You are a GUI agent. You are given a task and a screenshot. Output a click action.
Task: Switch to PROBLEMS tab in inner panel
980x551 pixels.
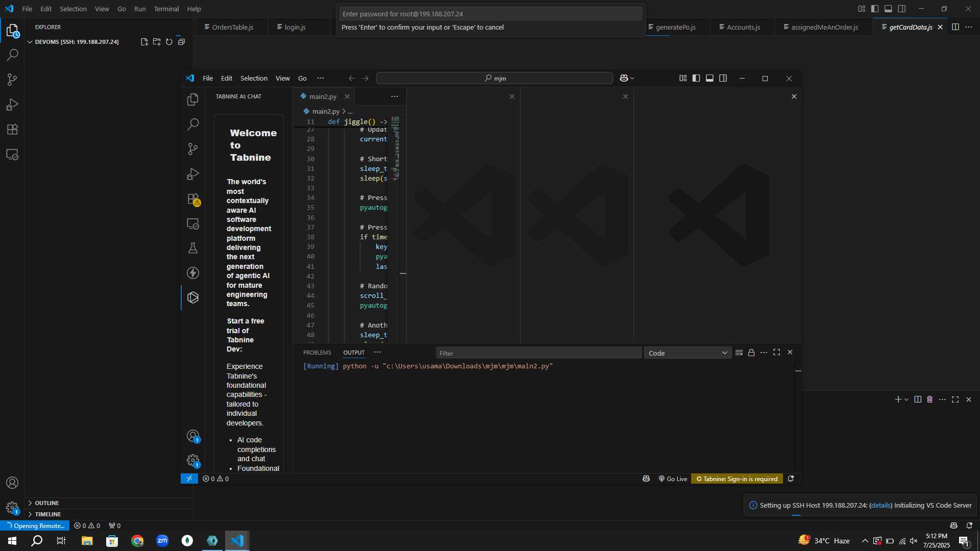317,353
